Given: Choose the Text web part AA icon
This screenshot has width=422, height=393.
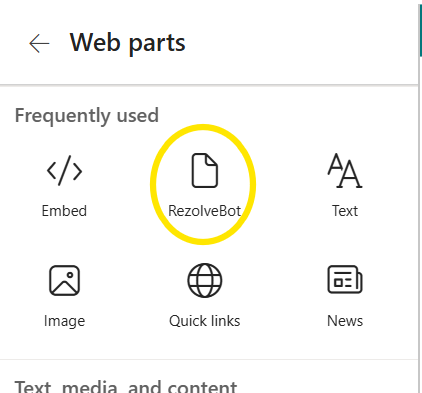Looking at the screenshot, I should tap(345, 170).
